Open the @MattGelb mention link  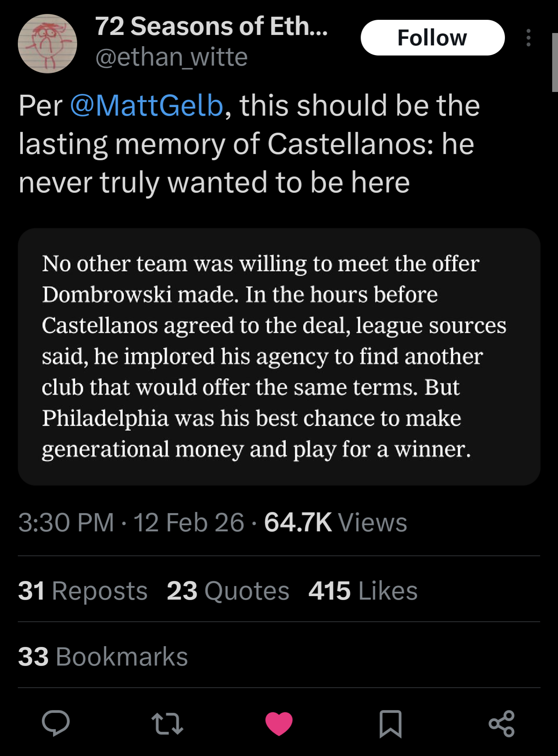(147, 106)
